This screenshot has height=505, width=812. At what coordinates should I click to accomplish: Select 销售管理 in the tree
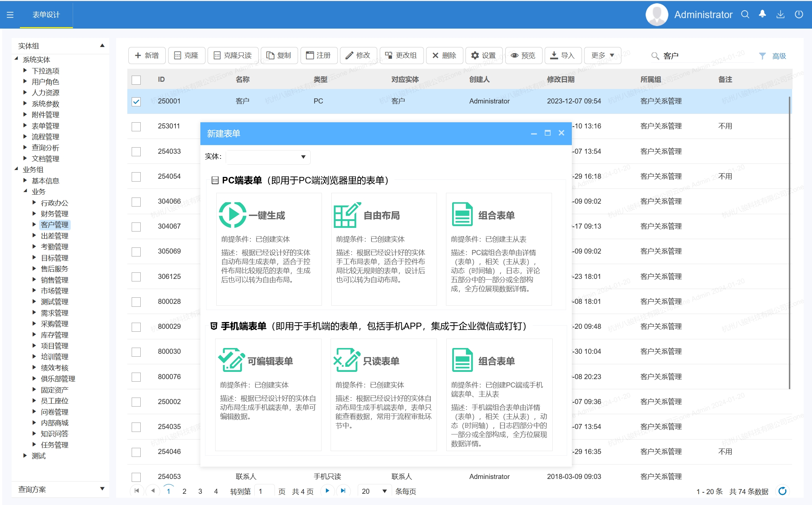tap(54, 280)
